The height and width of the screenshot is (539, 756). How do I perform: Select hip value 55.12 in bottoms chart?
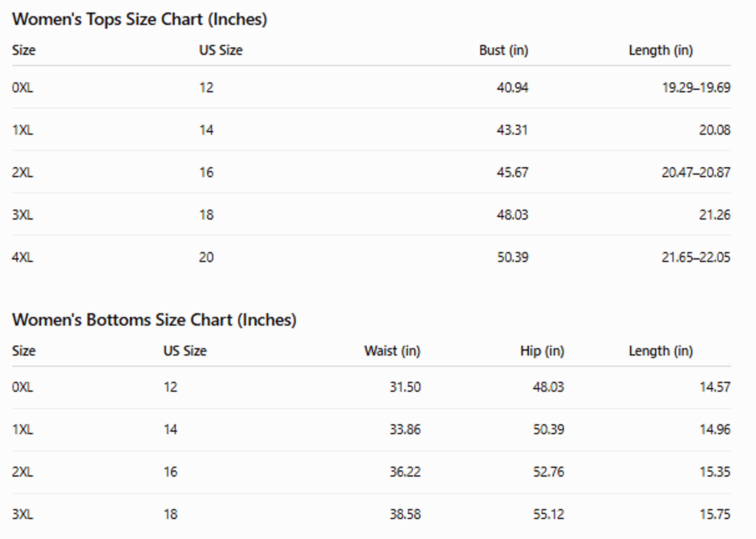pos(548,514)
